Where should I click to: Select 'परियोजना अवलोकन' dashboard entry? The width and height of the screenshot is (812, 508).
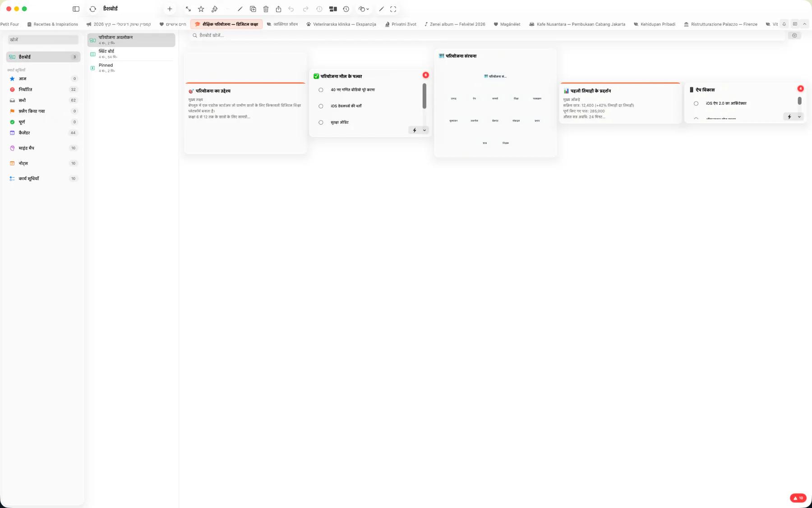pos(131,40)
